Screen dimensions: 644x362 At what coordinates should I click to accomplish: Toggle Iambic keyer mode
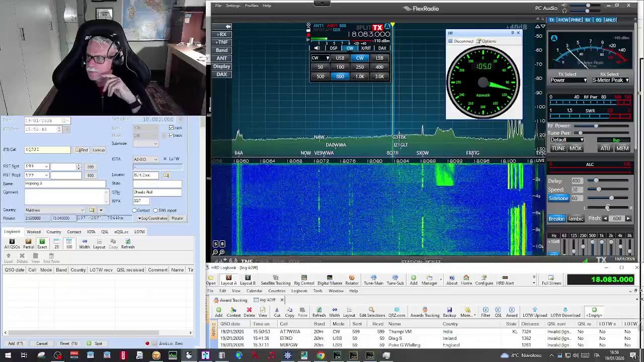(x=576, y=219)
